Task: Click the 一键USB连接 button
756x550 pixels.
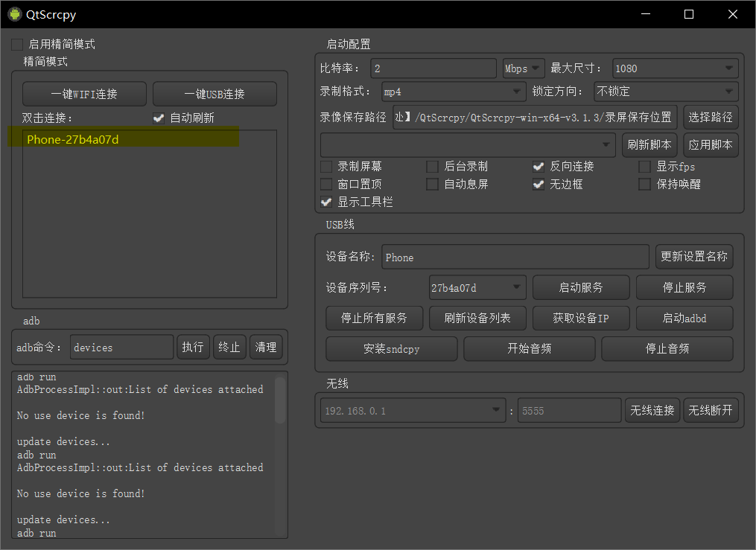Action: click(x=215, y=94)
